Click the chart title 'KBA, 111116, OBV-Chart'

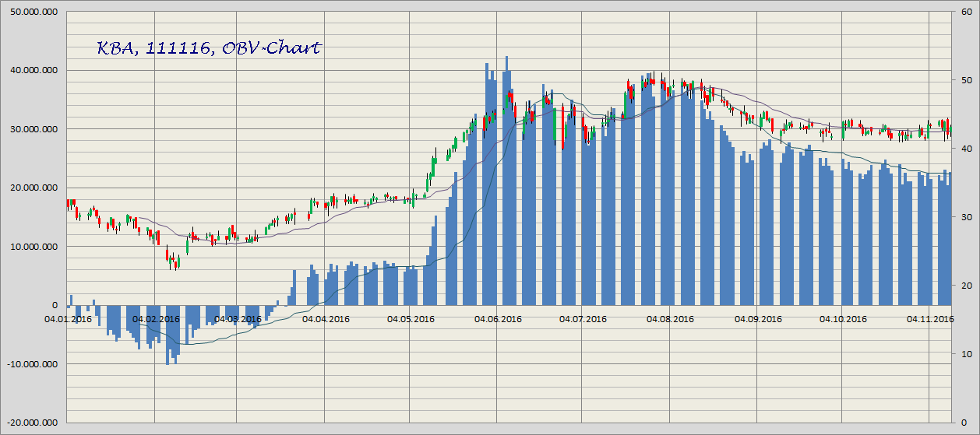(x=208, y=48)
